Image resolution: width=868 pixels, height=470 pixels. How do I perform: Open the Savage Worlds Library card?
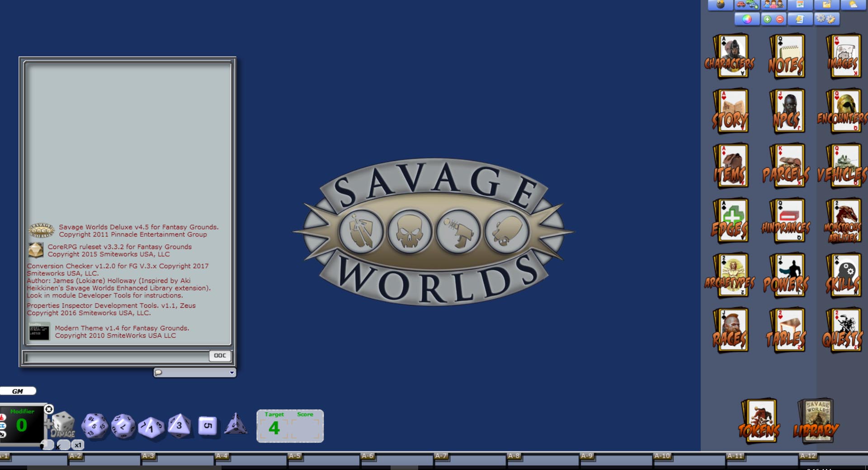point(816,421)
